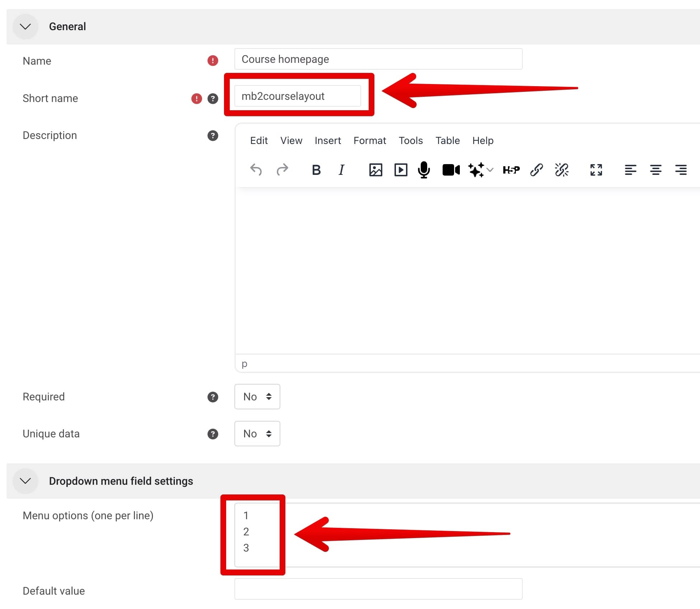This screenshot has width=700, height=609.
Task: Click the 'p' element path in editor status bar
Action: [244, 364]
